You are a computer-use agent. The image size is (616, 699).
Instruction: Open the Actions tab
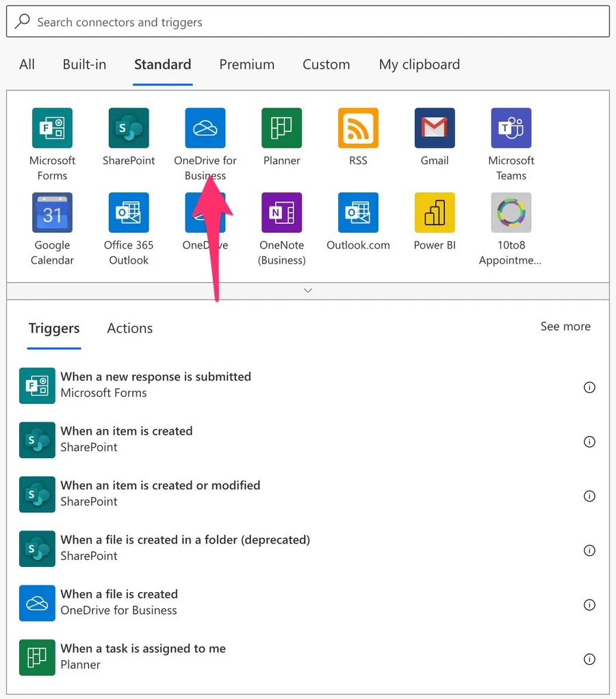tap(129, 328)
